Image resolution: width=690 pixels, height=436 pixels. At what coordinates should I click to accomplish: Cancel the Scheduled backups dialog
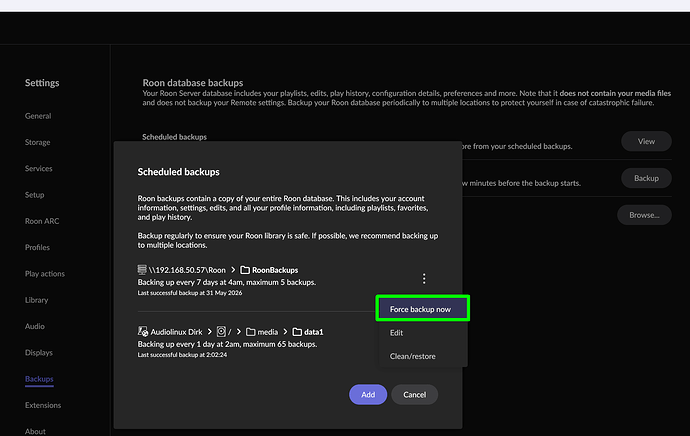415,395
